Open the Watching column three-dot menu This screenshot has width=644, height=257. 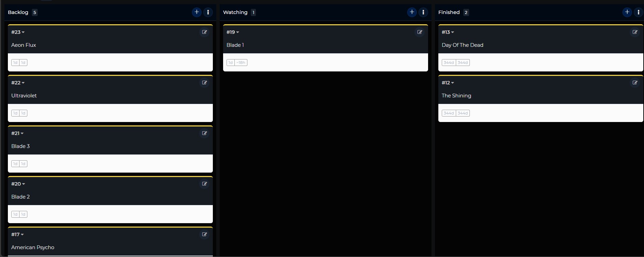tap(423, 12)
